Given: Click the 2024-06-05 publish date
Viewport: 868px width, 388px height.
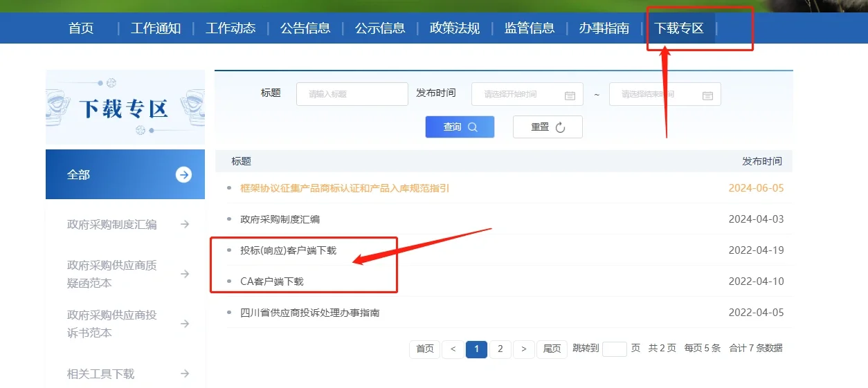Looking at the screenshot, I should point(756,188).
